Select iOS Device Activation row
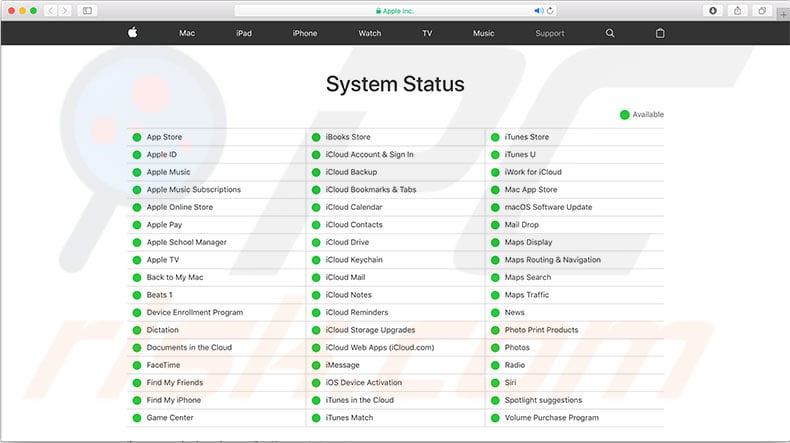 point(396,383)
